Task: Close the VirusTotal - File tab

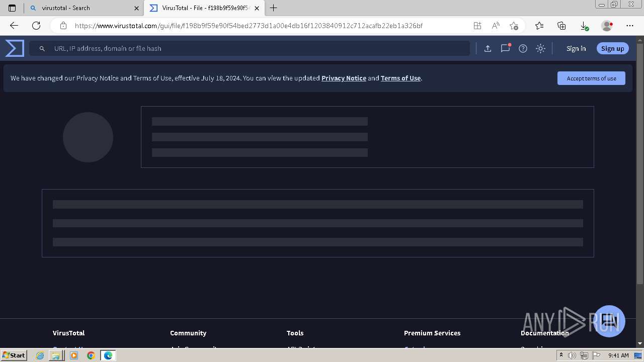Action: (x=257, y=8)
